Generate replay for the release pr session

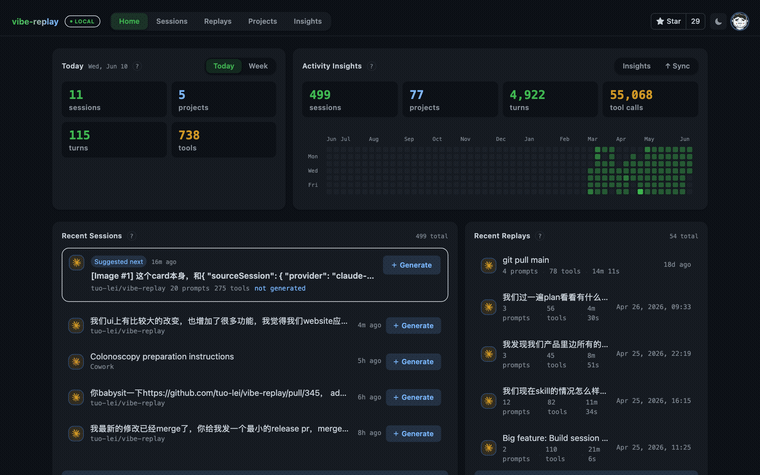pos(413,434)
